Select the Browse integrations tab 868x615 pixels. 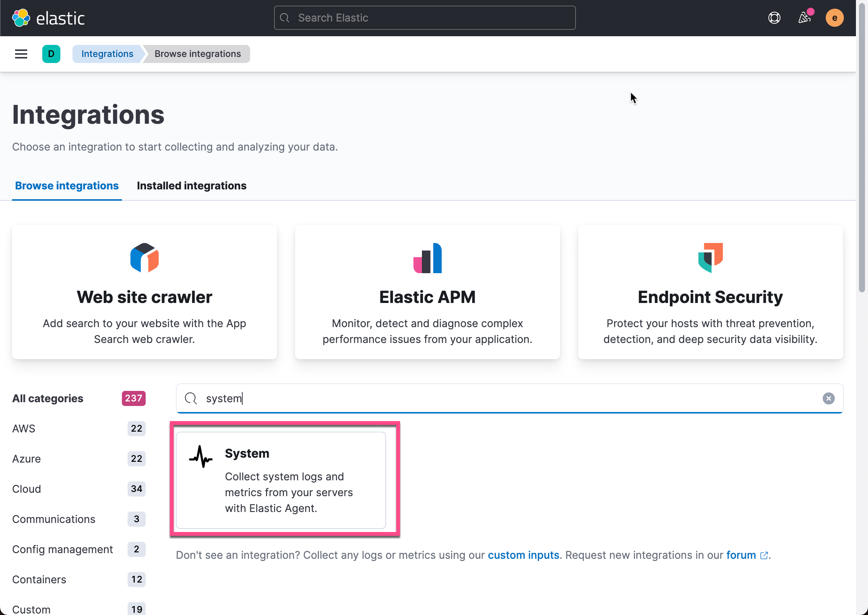[67, 186]
